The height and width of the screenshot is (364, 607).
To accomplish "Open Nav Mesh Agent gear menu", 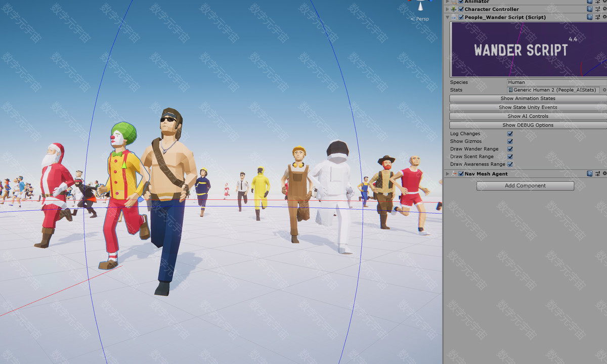I will coord(604,173).
